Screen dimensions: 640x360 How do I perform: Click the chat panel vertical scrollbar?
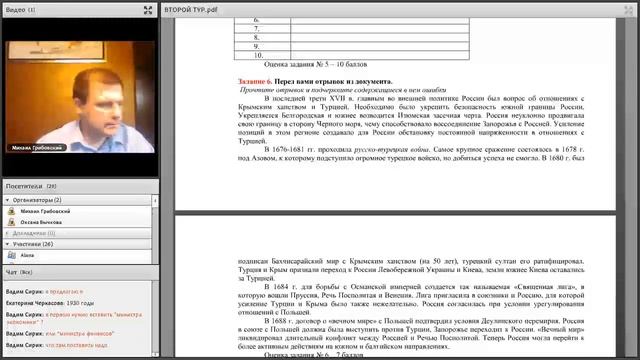(155, 318)
